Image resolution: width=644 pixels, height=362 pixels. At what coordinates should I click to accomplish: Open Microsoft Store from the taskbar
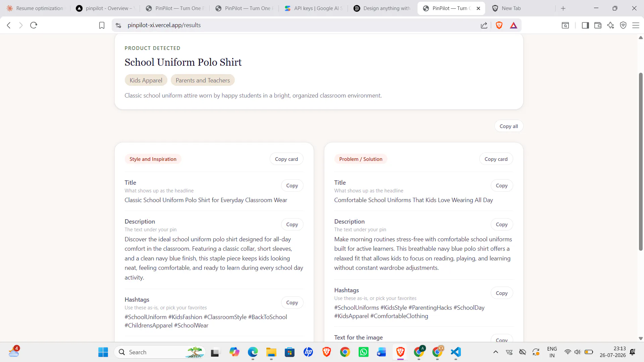tap(289, 352)
